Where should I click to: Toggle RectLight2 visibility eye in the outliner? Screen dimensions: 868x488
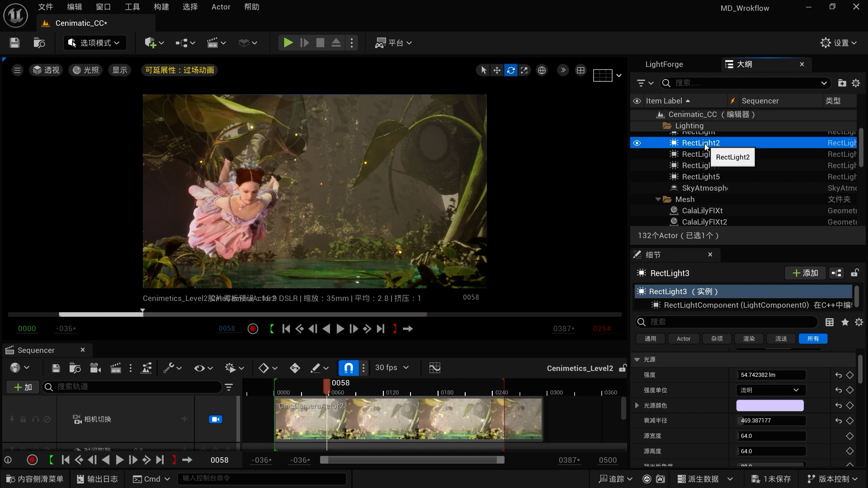pos(637,142)
